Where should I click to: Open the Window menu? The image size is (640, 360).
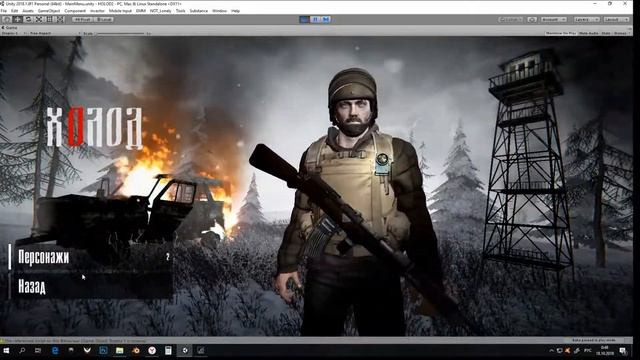coord(219,11)
